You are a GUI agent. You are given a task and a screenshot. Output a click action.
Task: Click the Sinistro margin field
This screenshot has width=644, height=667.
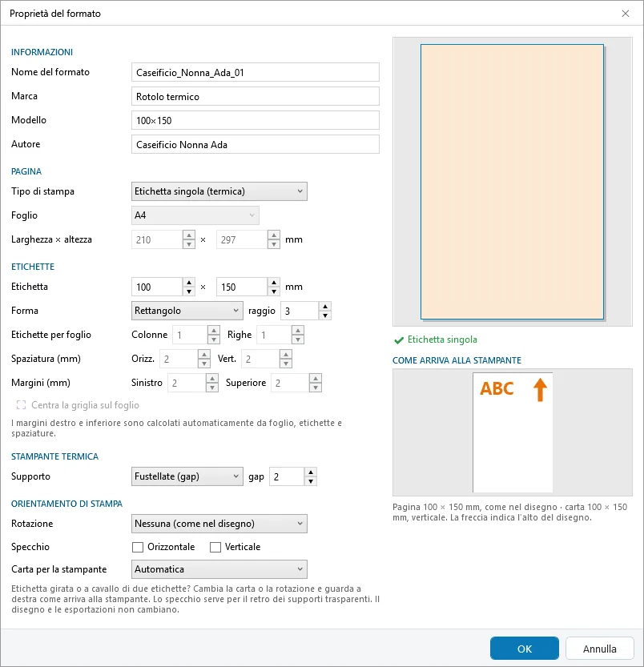(x=187, y=383)
